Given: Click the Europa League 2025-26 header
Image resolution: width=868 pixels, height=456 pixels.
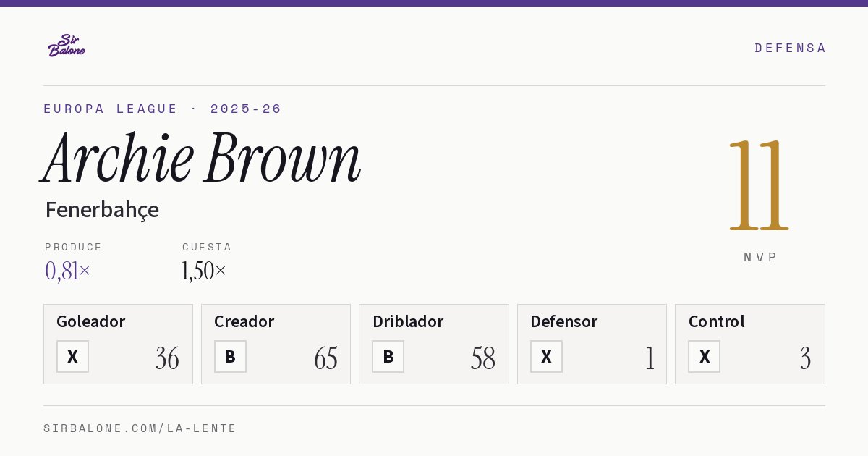Looking at the screenshot, I should tap(163, 109).
